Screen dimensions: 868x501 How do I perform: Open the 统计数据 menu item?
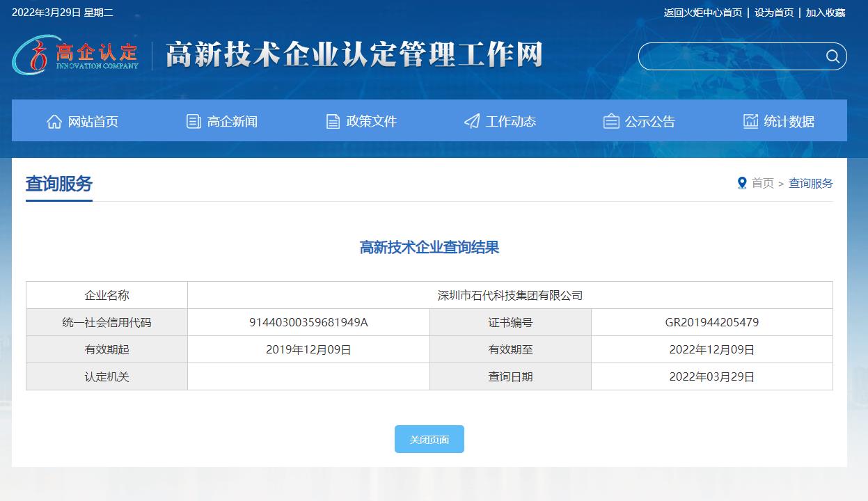[778, 121]
